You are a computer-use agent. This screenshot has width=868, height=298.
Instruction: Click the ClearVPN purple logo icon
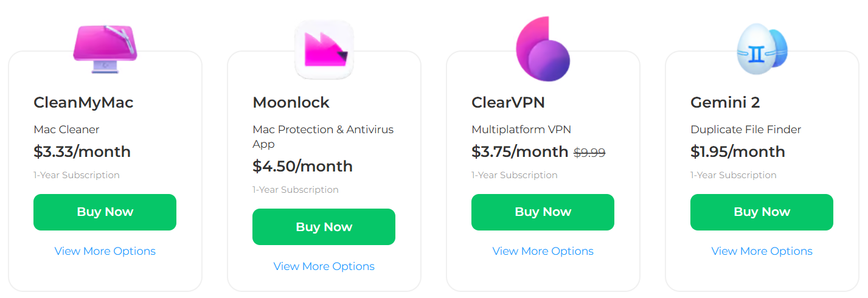(543, 49)
